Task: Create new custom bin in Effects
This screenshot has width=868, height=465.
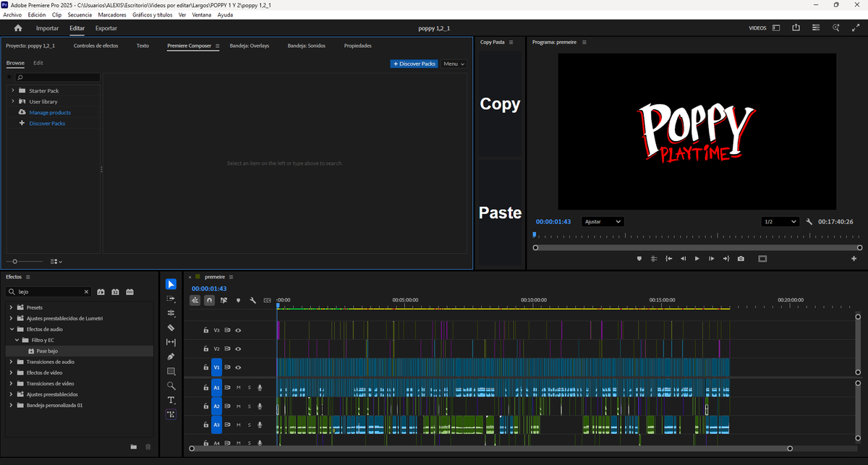Action: 134,447
